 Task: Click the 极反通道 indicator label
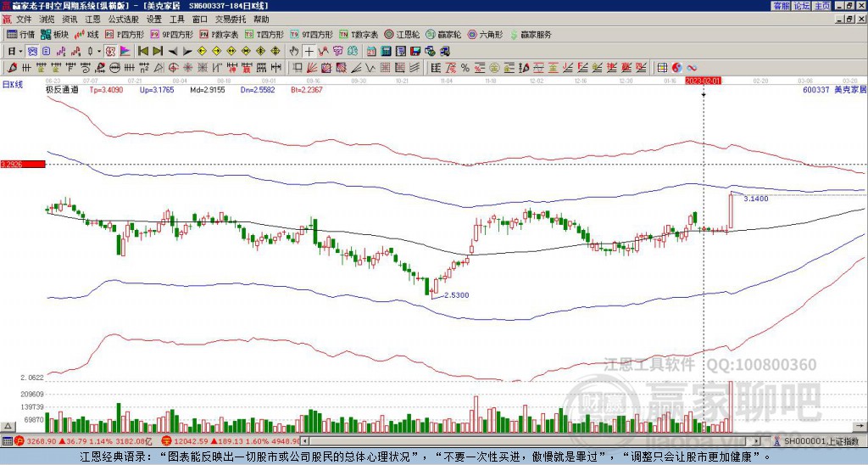coord(62,90)
